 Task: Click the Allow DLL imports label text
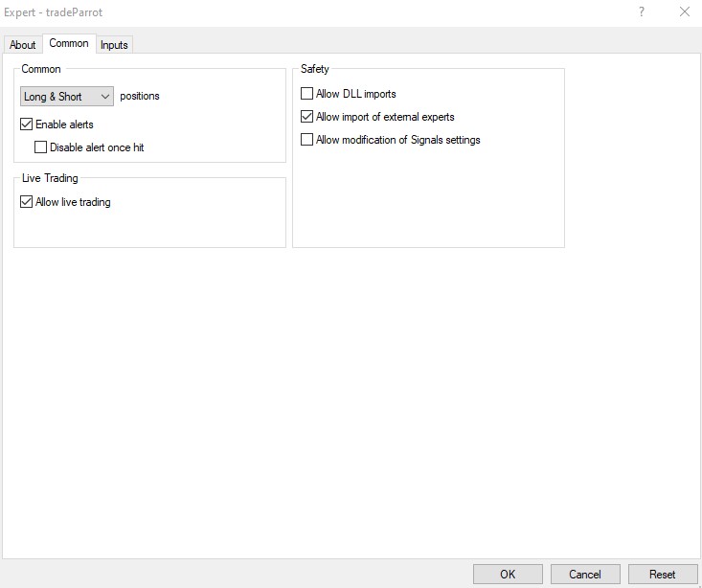click(x=355, y=94)
